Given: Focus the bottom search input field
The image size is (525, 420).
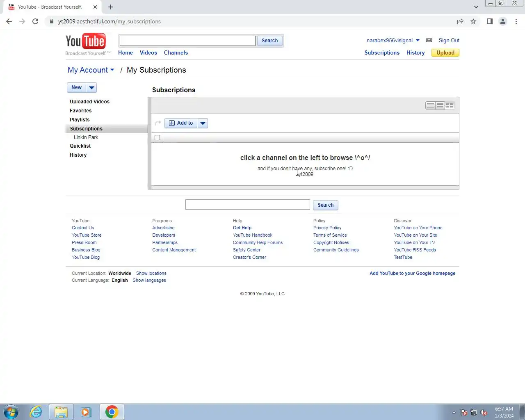Looking at the screenshot, I should click(248, 205).
